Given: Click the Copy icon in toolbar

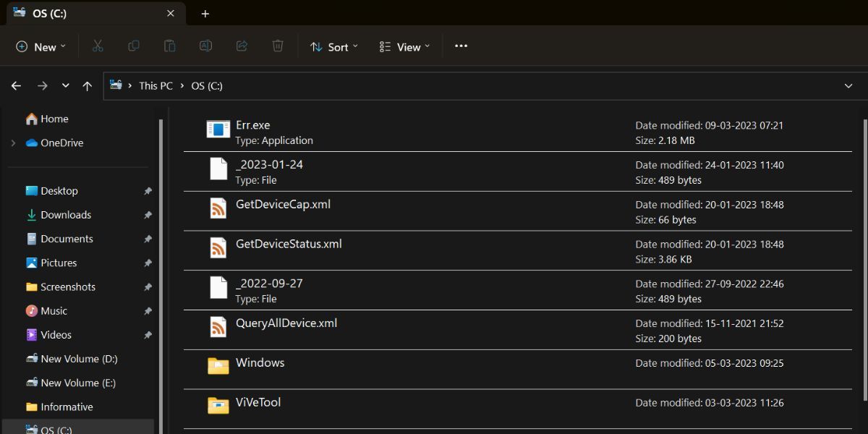Looking at the screenshot, I should pyautogui.click(x=134, y=46).
